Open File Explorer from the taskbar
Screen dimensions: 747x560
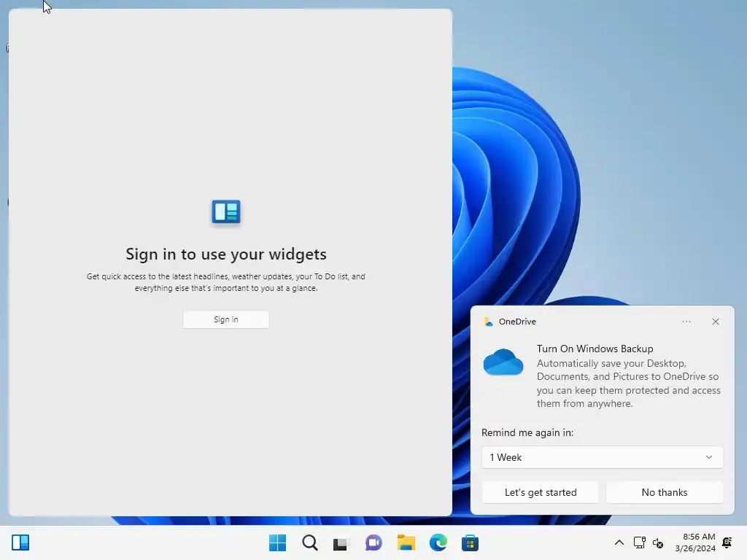406,542
